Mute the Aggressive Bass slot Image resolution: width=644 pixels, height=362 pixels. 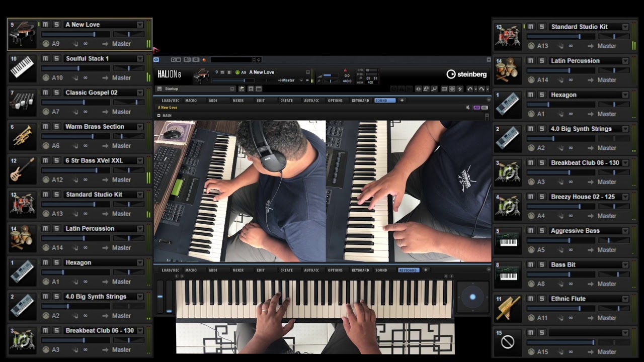[531, 231]
